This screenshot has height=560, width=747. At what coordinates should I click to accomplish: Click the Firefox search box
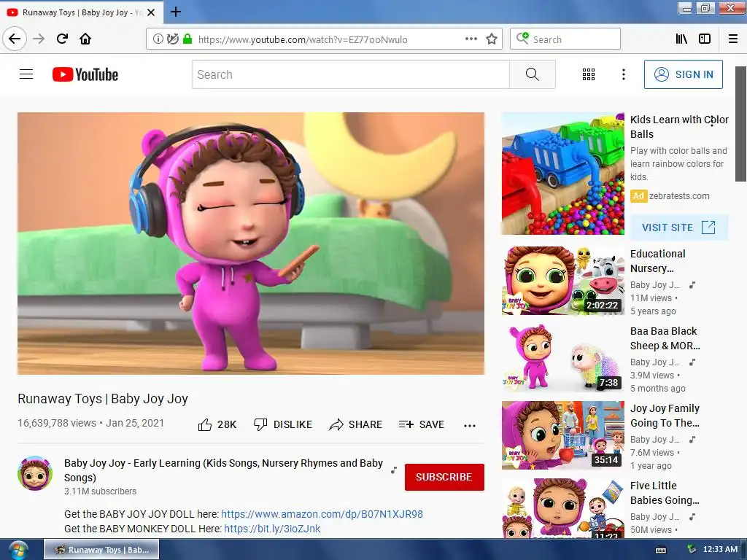565,39
